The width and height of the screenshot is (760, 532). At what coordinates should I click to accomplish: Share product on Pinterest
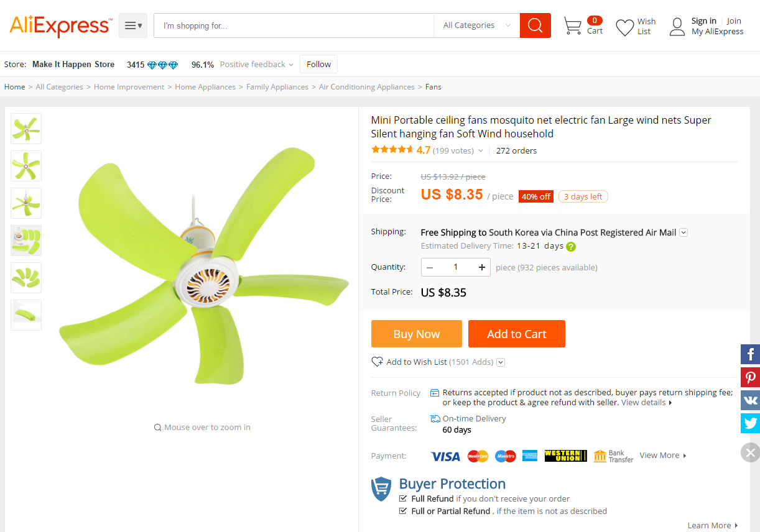[750, 377]
